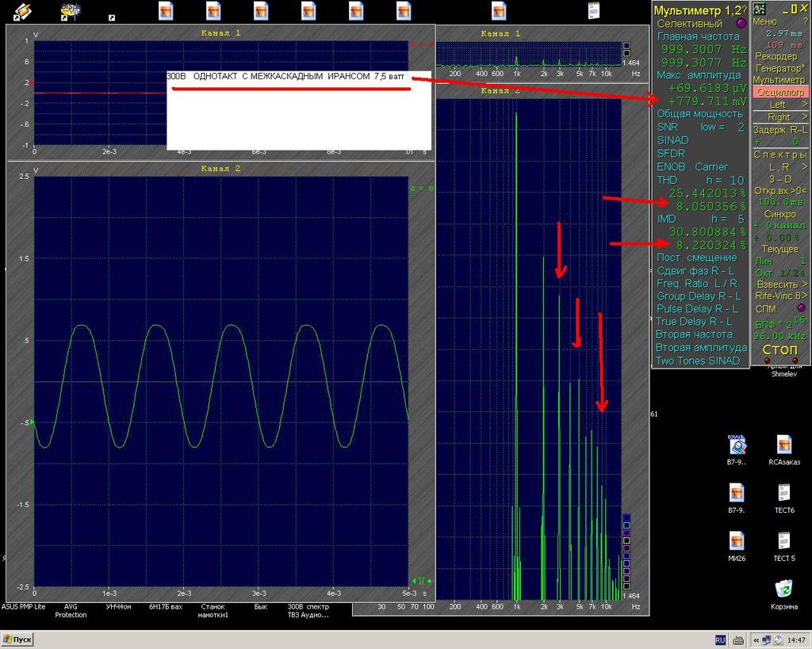The height and width of the screenshot is (649, 812).
Task: Click the 96.00 kHz sample rate value
Action: (x=780, y=335)
